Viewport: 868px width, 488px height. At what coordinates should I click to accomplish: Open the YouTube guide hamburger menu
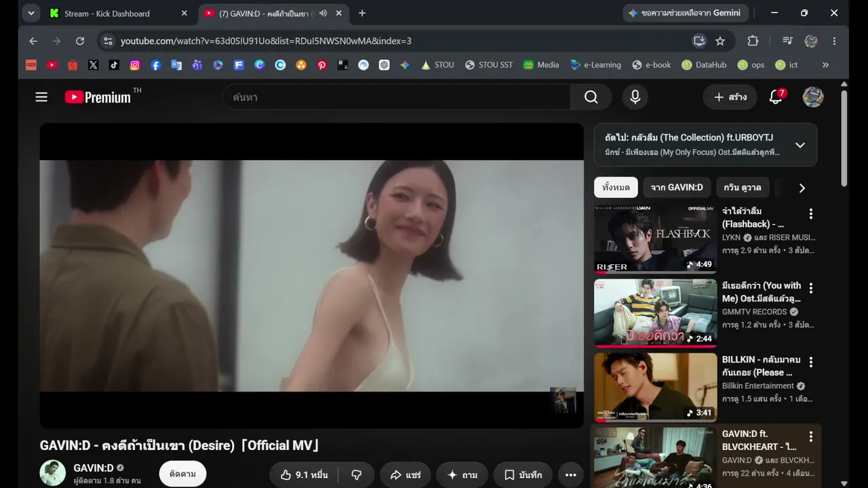click(41, 97)
